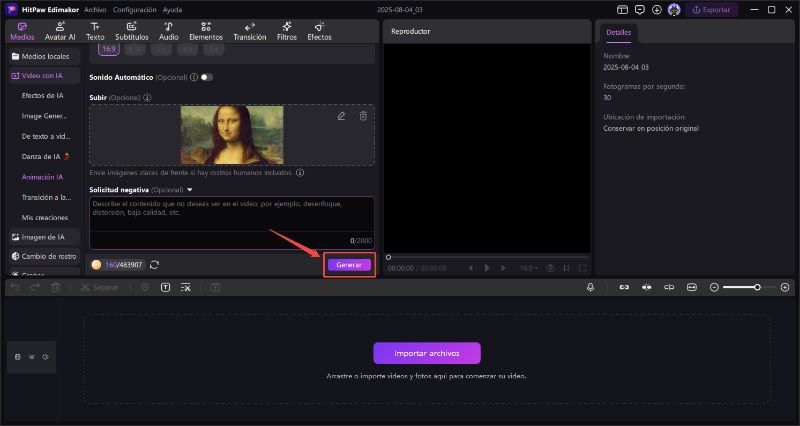The image size is (800, 426).
Task: Select the Texto tool
Action: [x=95, y=31]
